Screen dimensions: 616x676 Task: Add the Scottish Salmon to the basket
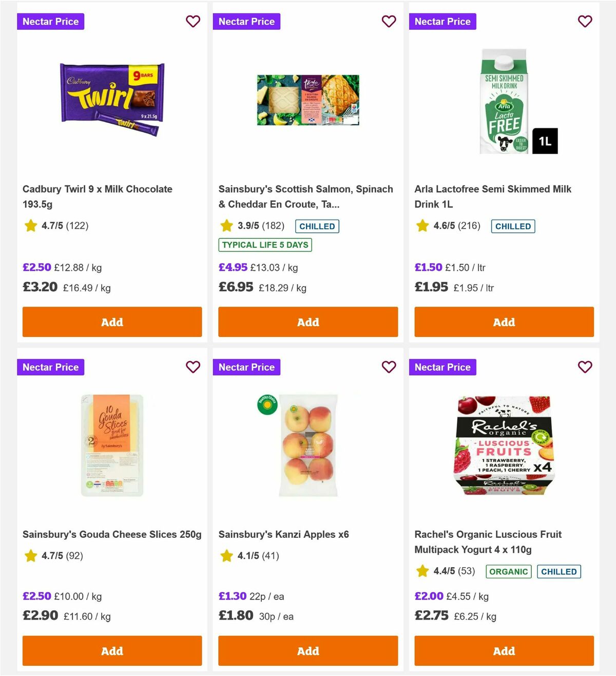(308, 322)
